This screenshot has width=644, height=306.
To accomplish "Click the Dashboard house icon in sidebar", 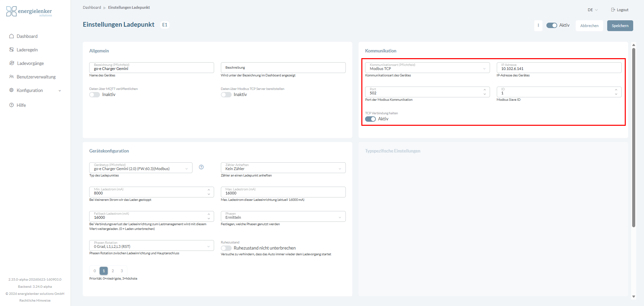I will [x=11, y=36].
